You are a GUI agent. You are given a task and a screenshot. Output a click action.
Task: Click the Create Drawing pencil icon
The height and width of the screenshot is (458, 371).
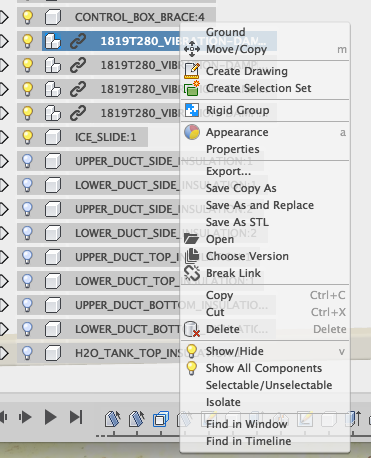pyautogui.click(x=192, y=71)
